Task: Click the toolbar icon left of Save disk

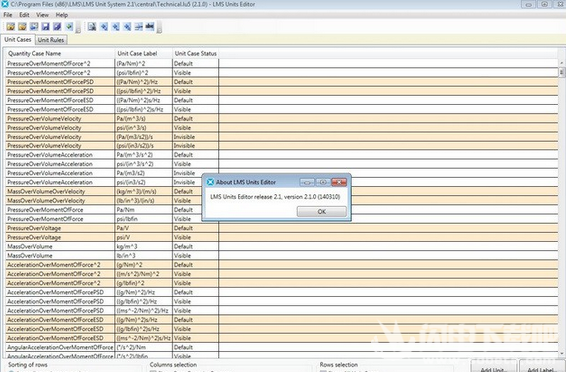Action: pyautogui.click(x=34, y=26)
